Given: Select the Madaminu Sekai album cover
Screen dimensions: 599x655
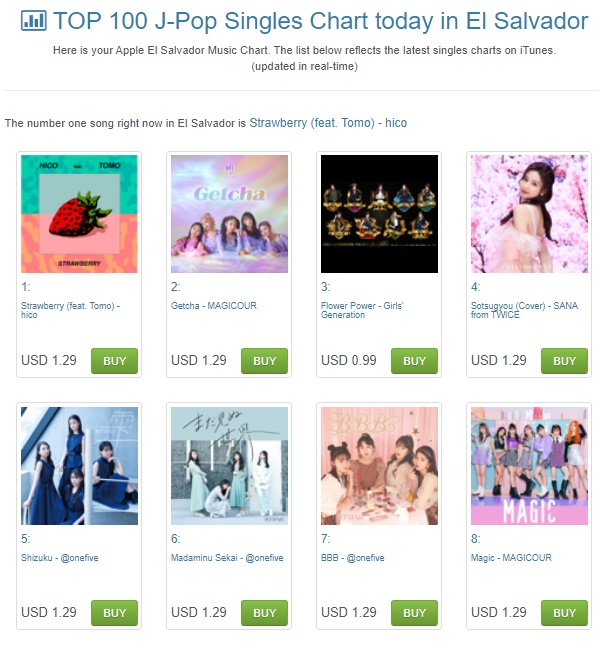Looking at the screenshot, I should [229, 466].
